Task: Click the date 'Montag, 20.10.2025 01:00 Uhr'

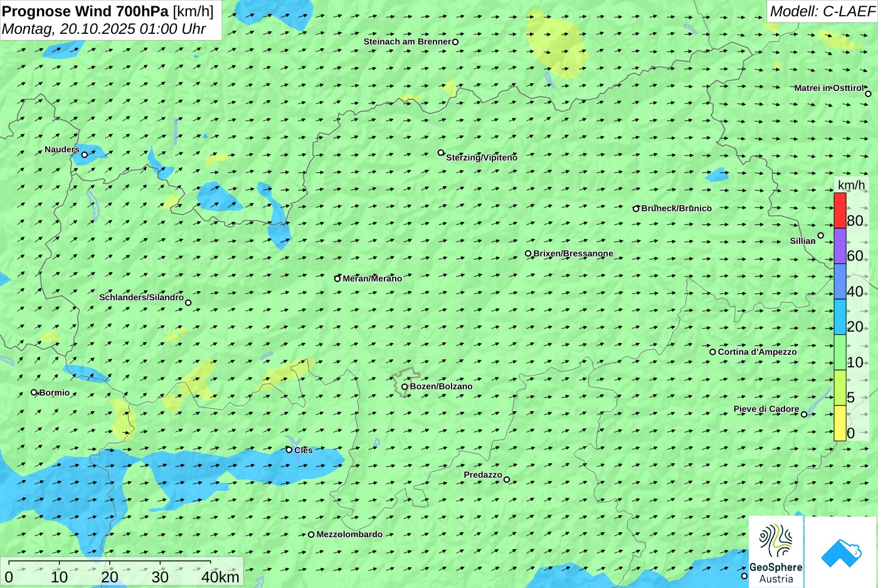Action: point(104,29)
